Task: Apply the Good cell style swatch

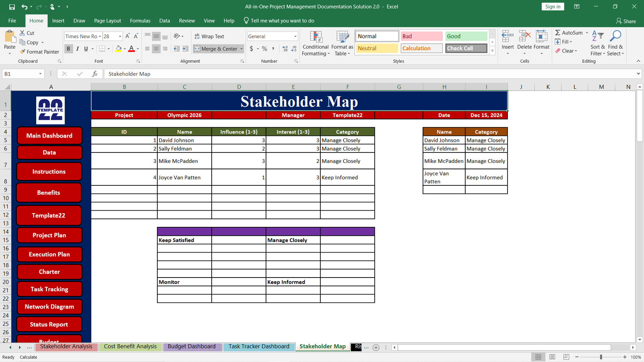Action: (466, 36)
